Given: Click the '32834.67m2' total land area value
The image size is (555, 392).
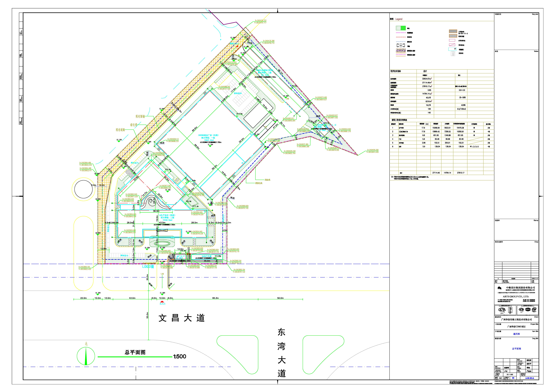Looking at the screenshot, I should click(x=427, y=79).
